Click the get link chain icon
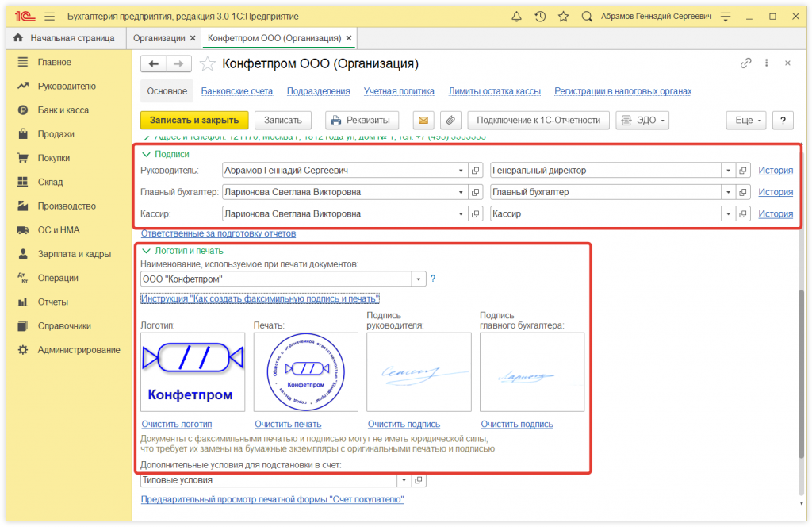The image size is (812, 527). pyautogui.click(x=745, y=63)
